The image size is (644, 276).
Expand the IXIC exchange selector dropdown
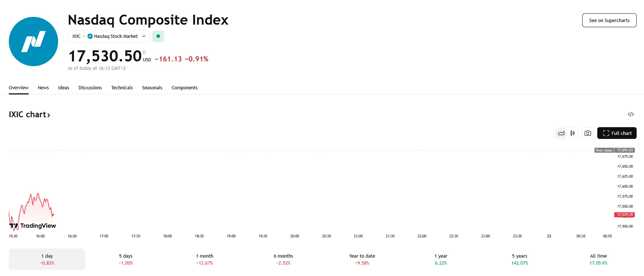(x=144, y=36)
